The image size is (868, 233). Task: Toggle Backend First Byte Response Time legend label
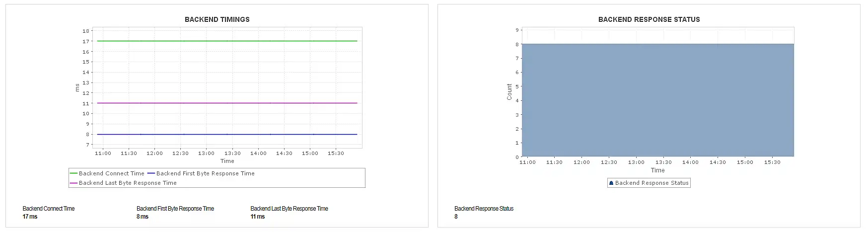pyautogui.click(x=206, y=173)
